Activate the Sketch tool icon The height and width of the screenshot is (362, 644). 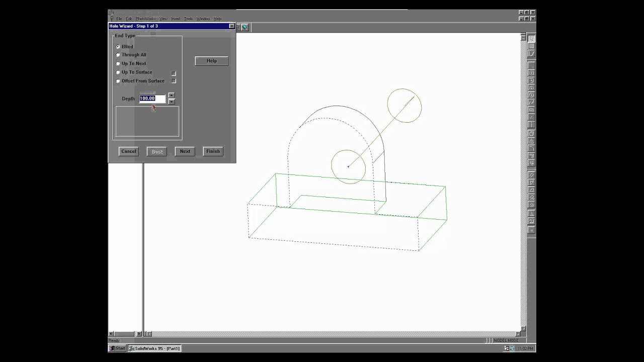pos(531,53)
